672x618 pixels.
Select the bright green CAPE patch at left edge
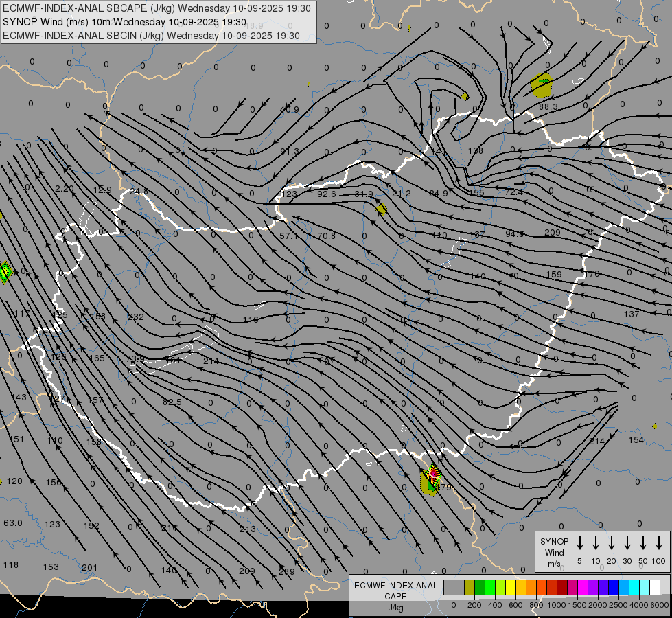tap(5, 272)
